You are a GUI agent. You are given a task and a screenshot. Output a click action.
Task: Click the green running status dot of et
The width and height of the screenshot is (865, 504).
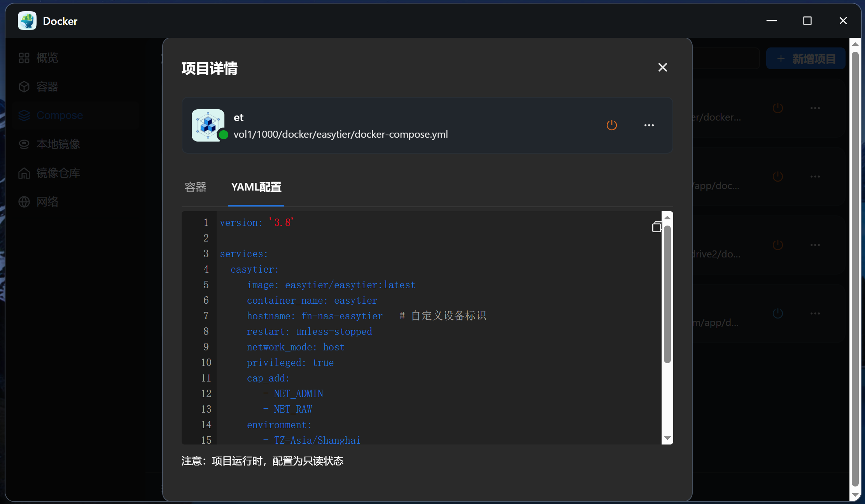(223, 135)
